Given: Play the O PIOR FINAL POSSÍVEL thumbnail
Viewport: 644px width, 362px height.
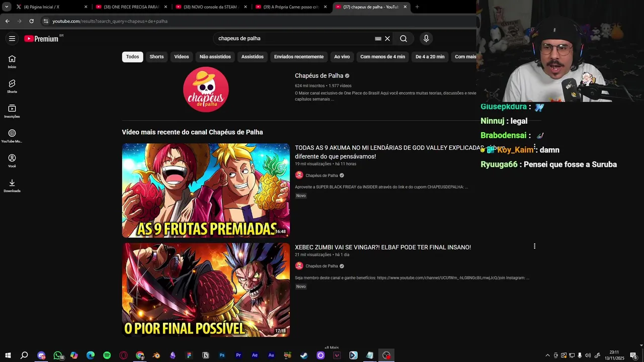Looking at the screenshot, I should click(206, 290).
